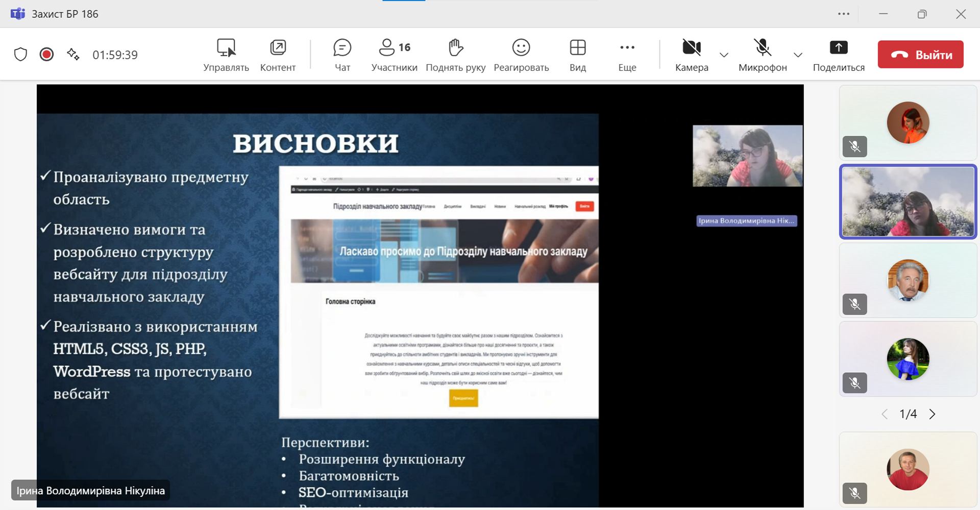This screenshot has width=980, height=510.
Task: Select the red-haired participant's tile
Action: click(908, 123)
